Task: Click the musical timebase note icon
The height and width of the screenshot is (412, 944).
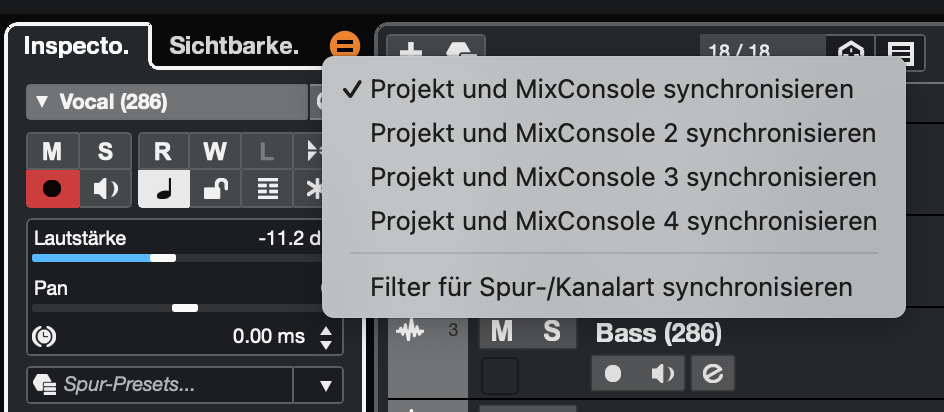Action: (163, 188)
